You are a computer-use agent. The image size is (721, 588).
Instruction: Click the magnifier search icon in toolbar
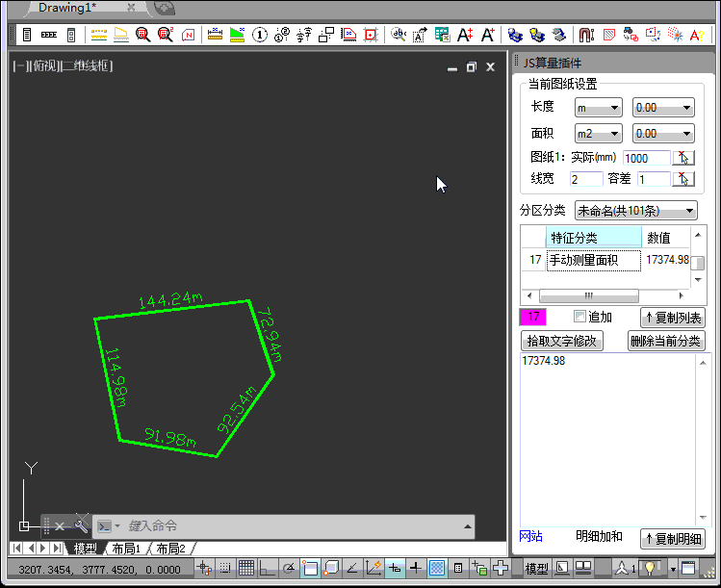[143, 35]
